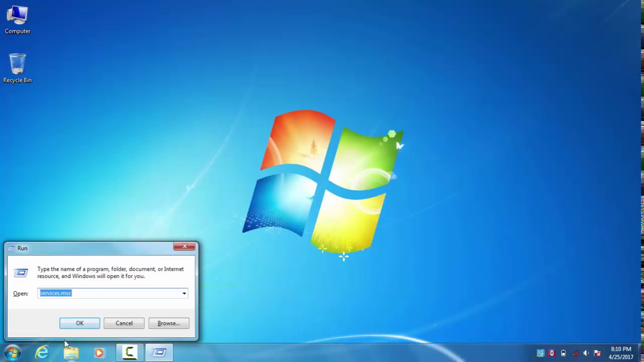Viewport: 644px width, 362px height.
Task: Open the battery power tray icon
Action: 563,353
